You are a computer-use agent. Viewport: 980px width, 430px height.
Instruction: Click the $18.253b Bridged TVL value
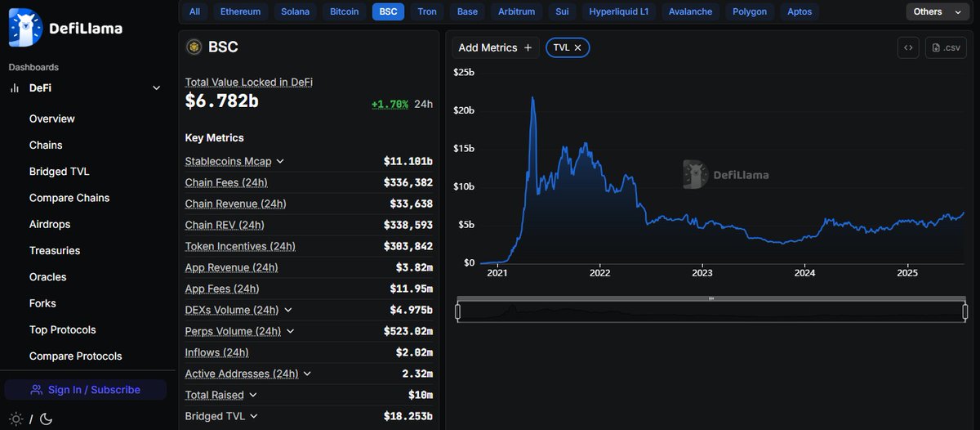(x=408, y=416)
